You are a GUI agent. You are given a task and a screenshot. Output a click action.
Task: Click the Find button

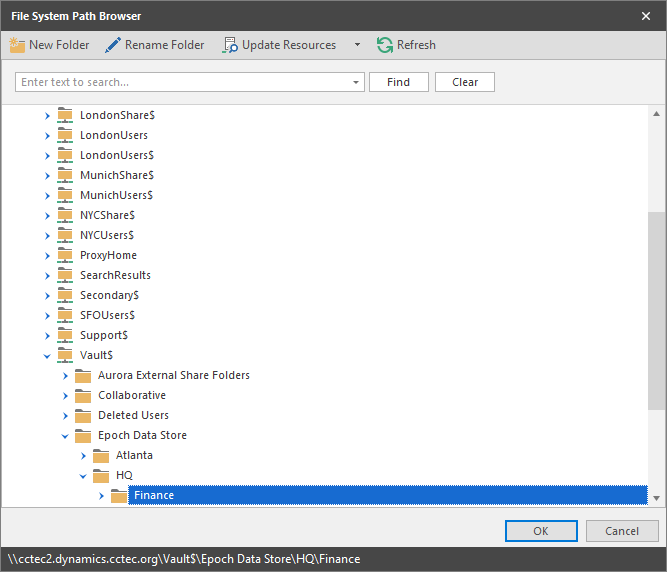(x=399, y=82)
